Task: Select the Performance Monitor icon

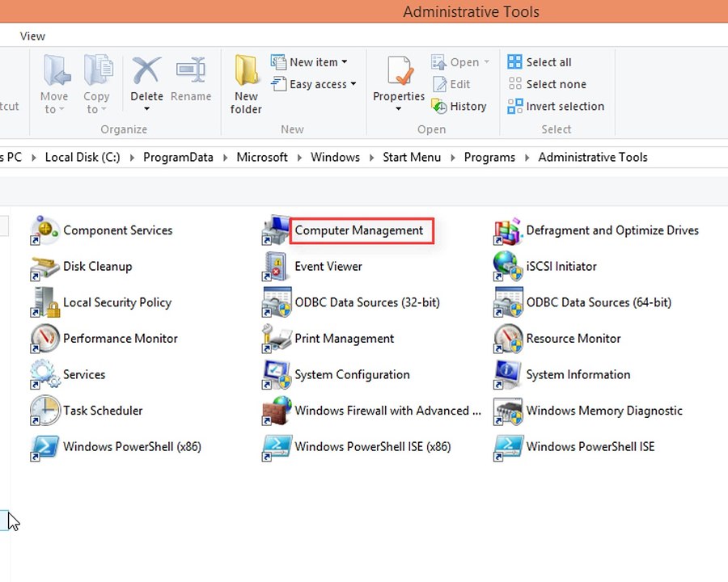Action: tap(44, 339)
